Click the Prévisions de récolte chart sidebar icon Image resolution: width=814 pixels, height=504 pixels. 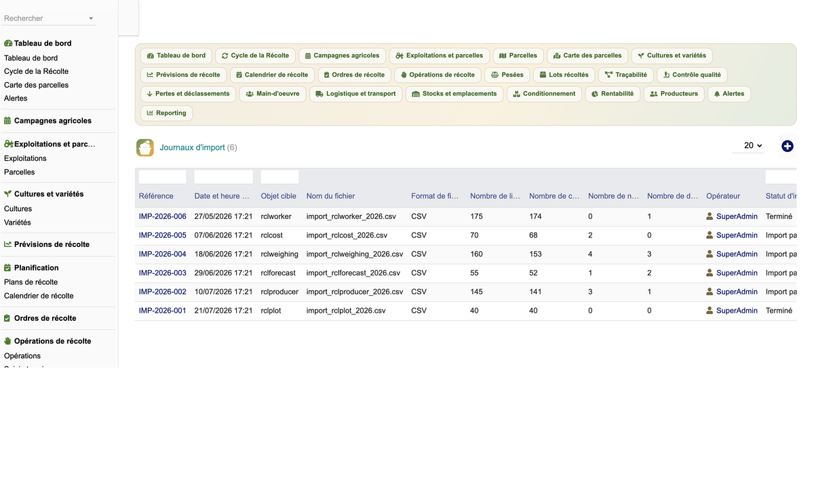[x=8, y=244]
